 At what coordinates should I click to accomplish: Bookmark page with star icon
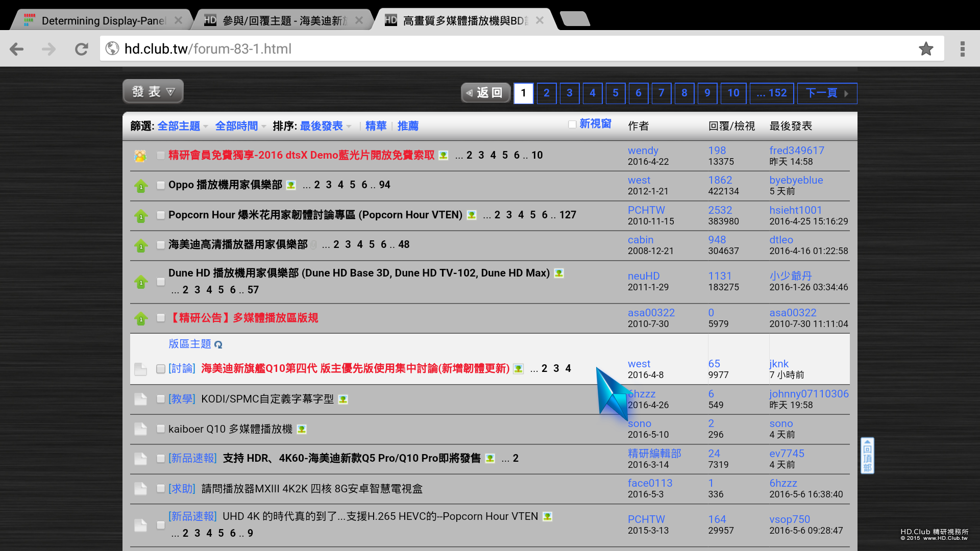[x=926, y=49]
